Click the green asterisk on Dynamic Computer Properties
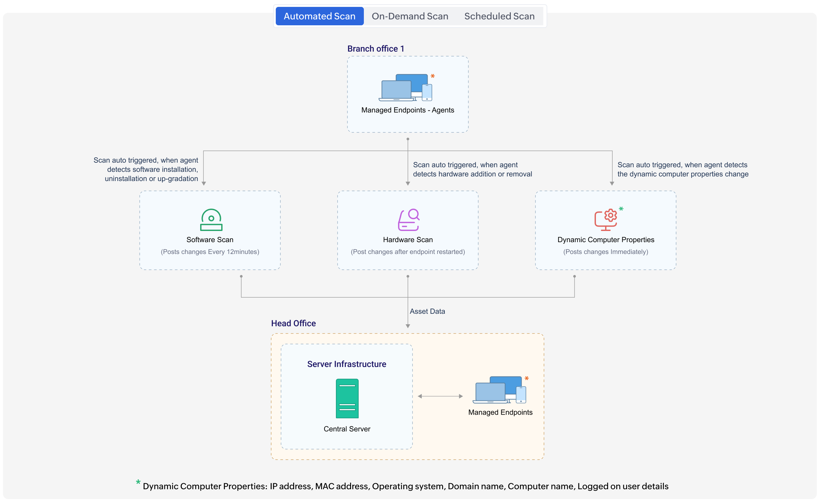The width and height of the screenshot is (825, 504). point(622,209)
